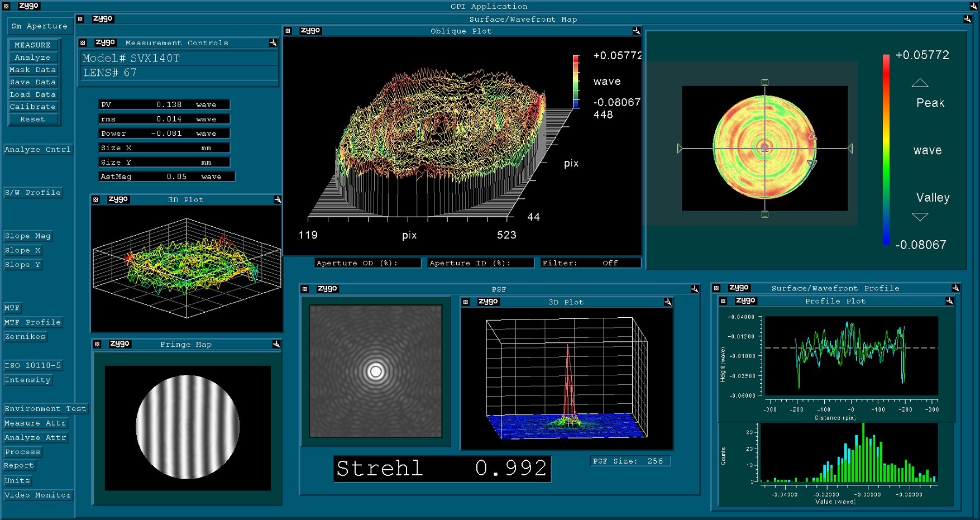
Task: Open the Analyze Cntrl panel
Action: click(38, 150)
